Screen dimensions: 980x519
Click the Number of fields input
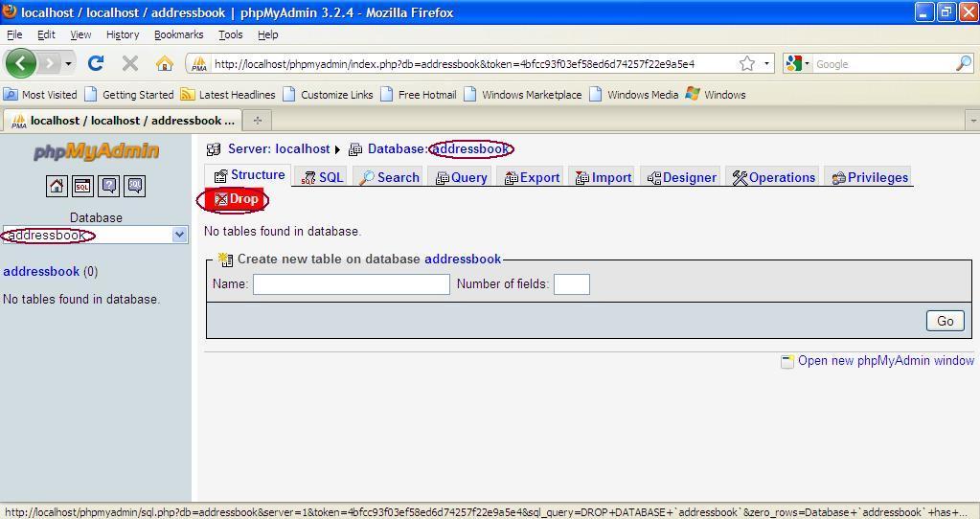572,284
